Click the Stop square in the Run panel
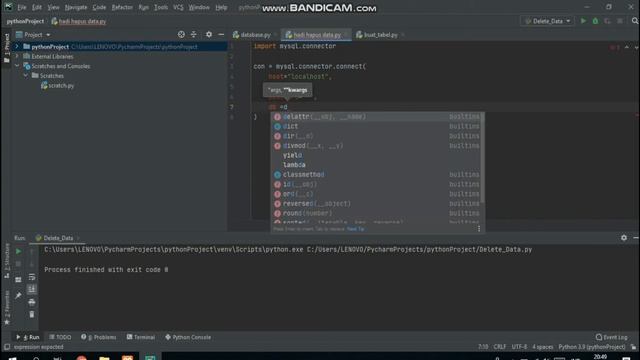 18,264
